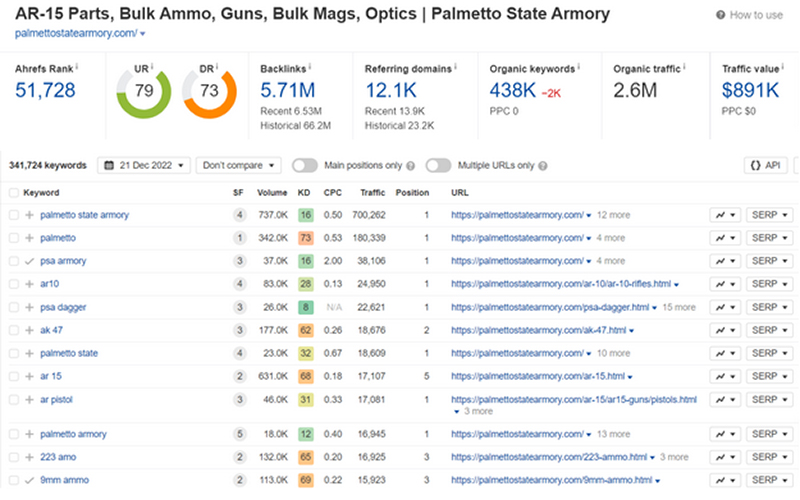Open the How to use help

(749, 15)
